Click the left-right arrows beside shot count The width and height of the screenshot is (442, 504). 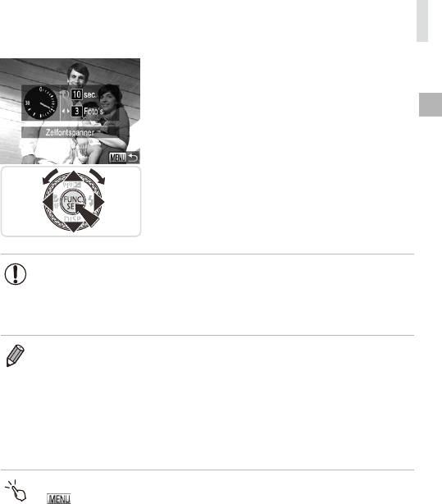66,111
